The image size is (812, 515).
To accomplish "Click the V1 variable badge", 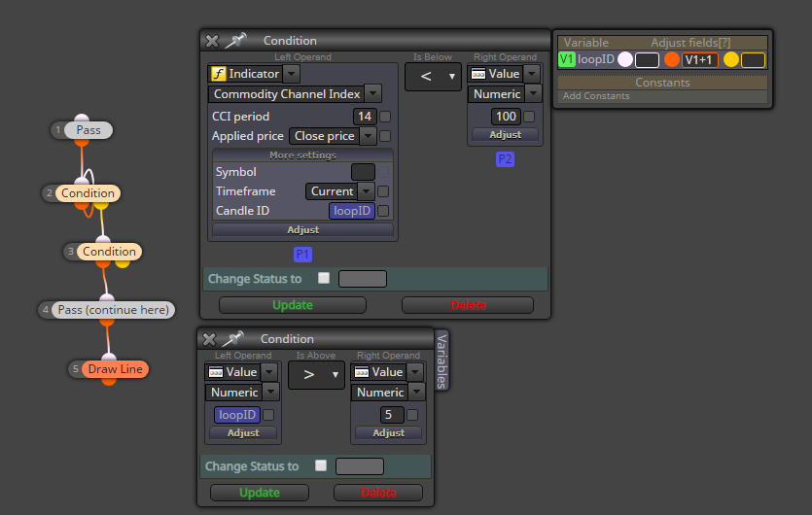I will [567, 59].
